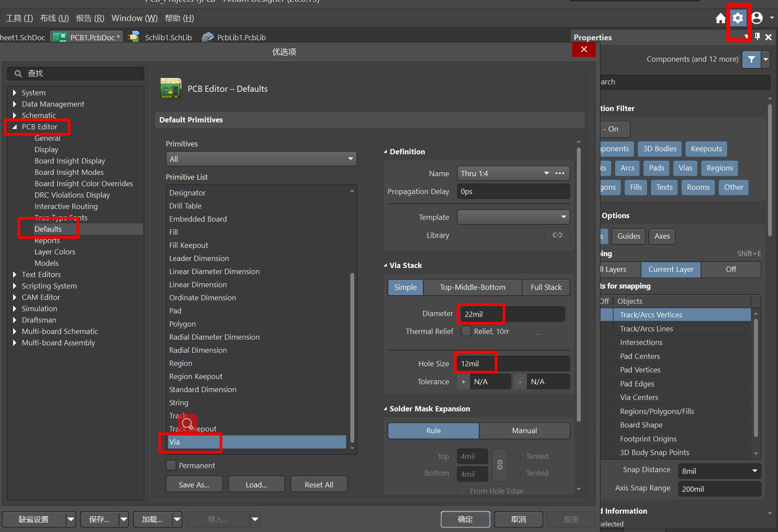
Task: Switch solder mask expansion to Manual
Action: click(x=524, y=431)
